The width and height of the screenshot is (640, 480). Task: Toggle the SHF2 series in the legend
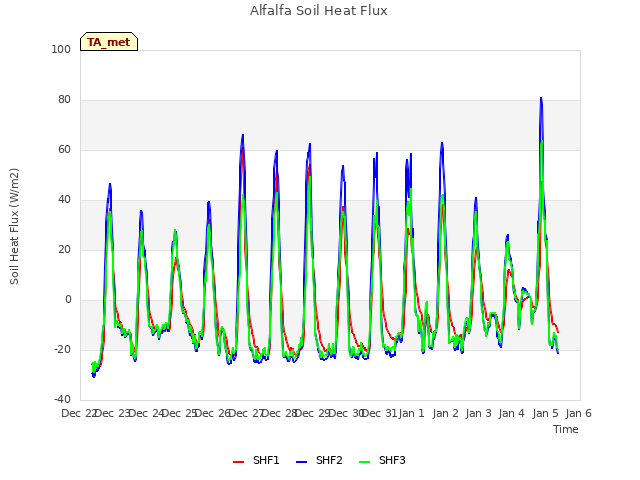[x=319, y=460]
